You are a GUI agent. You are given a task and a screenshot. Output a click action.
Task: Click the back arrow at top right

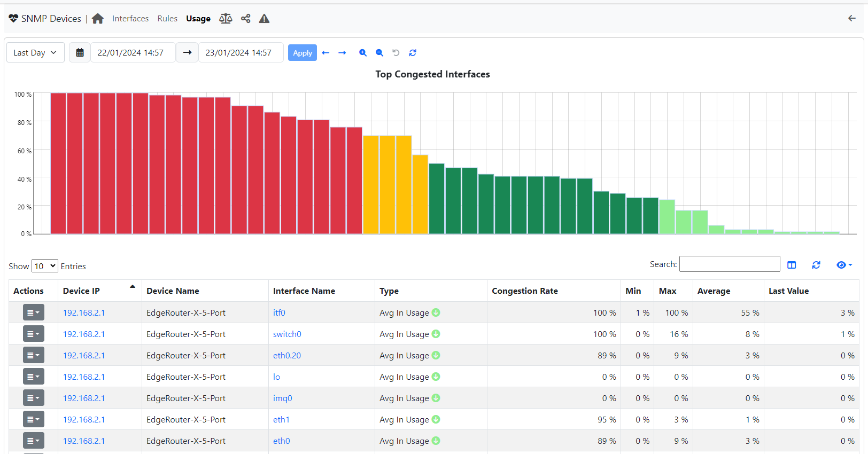click(852, 18)
